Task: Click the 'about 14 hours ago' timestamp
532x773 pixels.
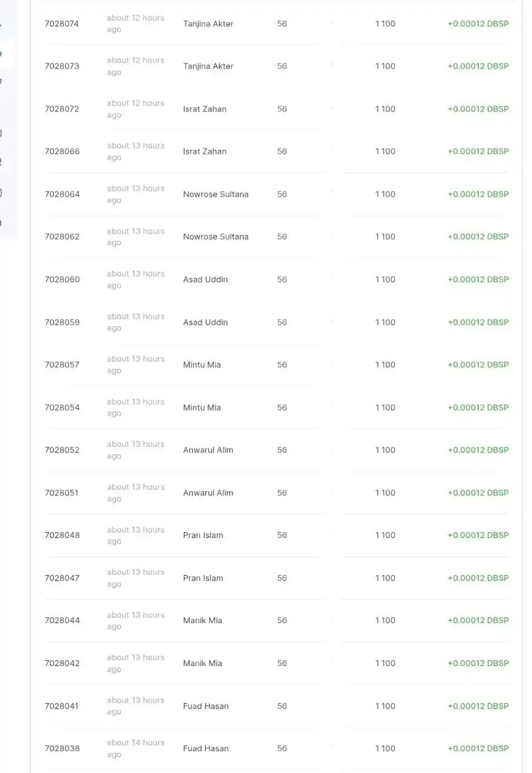Action: click(x=136, y=748)
